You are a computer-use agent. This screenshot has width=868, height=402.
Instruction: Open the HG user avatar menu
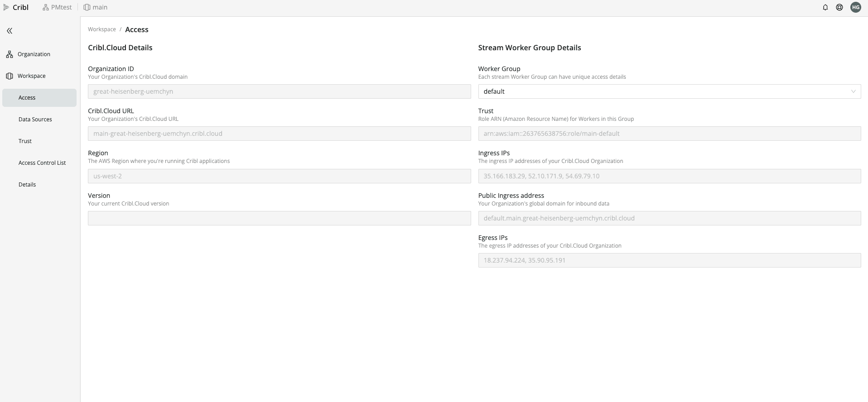tap(855, 7)
